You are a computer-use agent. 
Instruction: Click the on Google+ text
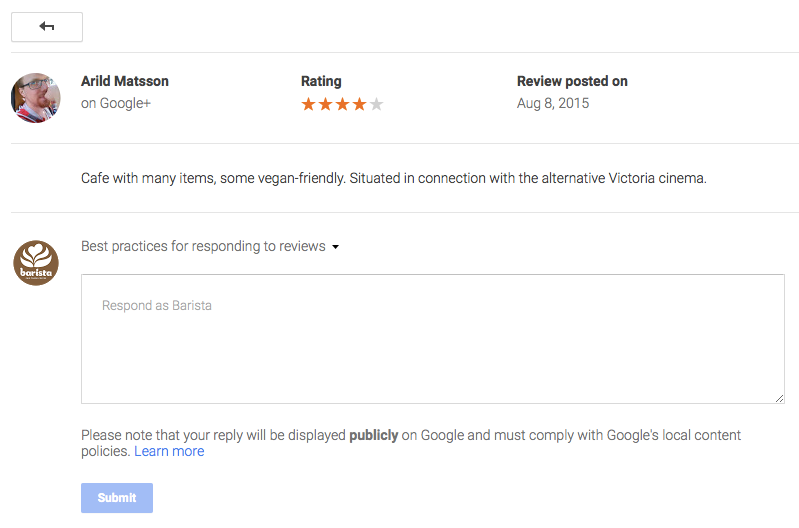click(116, 103)
